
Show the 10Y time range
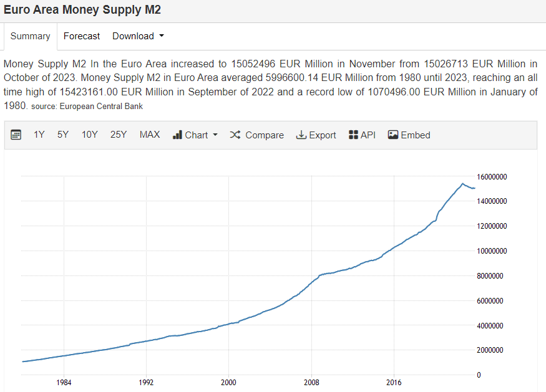[90, 135]
